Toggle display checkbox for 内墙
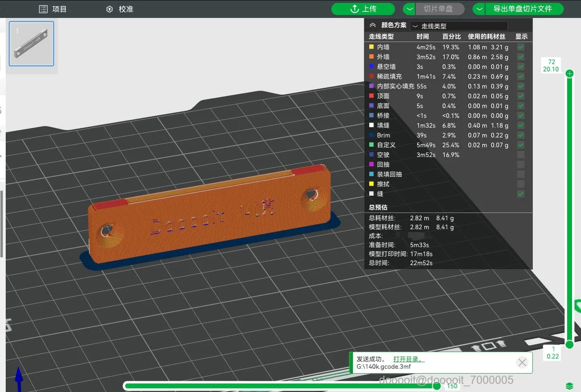 click(x=521, y=47)
